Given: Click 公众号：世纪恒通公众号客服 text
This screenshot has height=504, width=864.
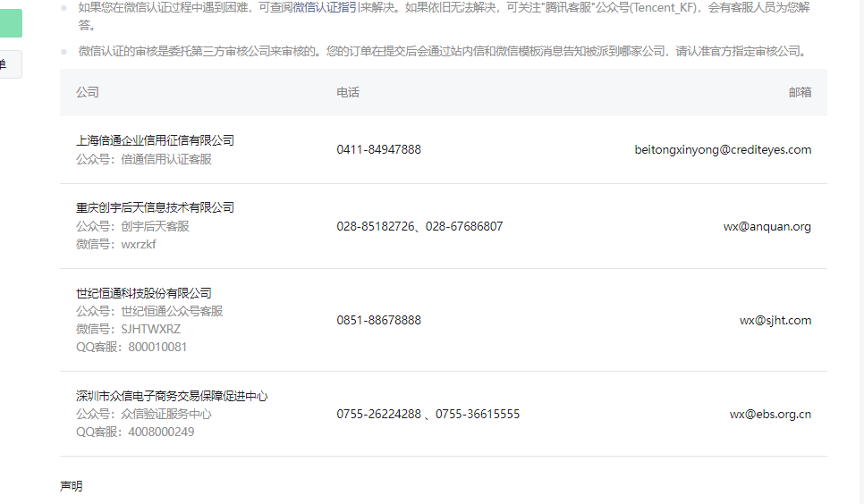Looking at the screenshot, I should tap(149, 311).
